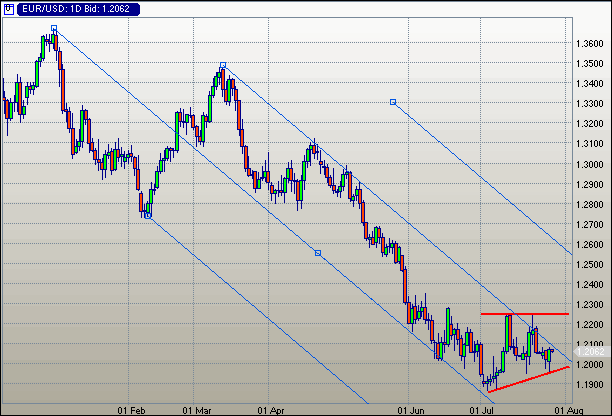The image size is (612, 416).
Task: Select the channel anchor handle at the highest peak
Action: pyautogui.click(x=54, y=29)
